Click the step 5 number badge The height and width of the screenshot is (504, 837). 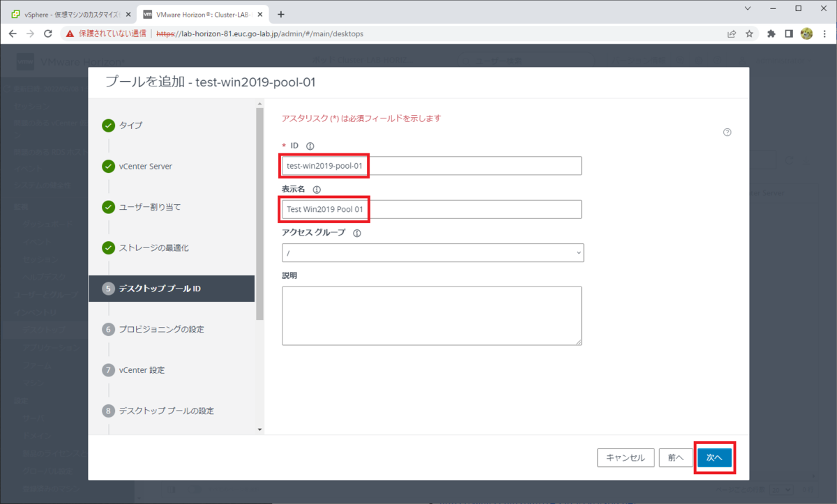[108, 289]
